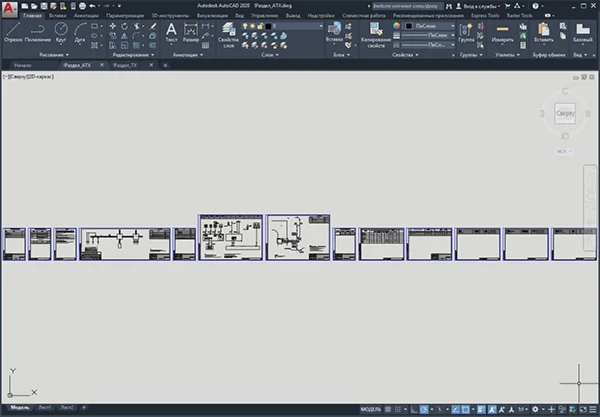Select the Текст (Text) annotation tool
600x417 pixels.
[x=171, y=32]
